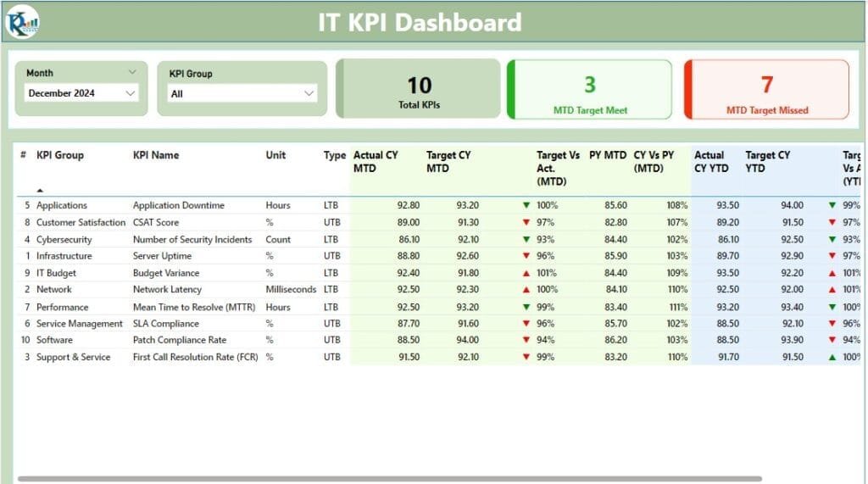Screen dimensions: 868x484
Task: Sort by the KPI Group column header
Action: [x=60, y=155]
